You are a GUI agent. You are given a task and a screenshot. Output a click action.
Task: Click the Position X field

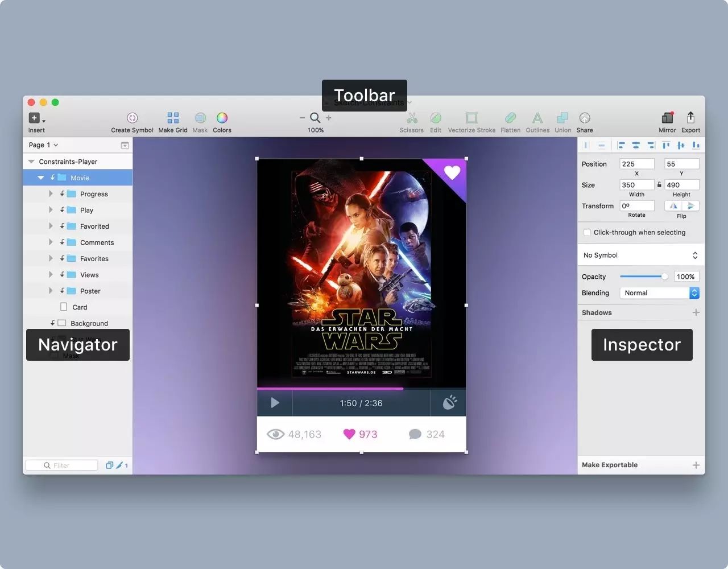point(637,164)
